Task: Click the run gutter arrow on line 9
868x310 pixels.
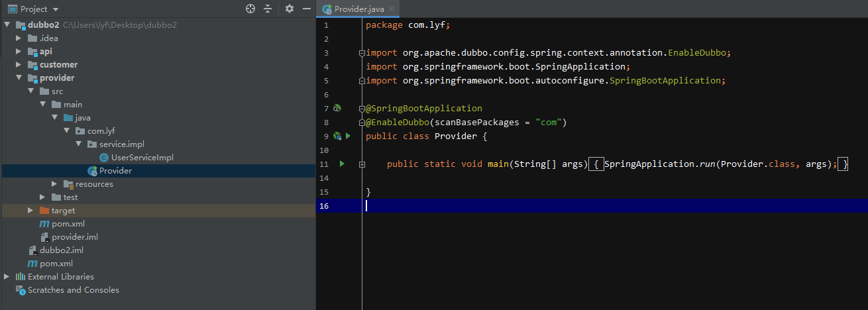Action: [x=348, y=136]
